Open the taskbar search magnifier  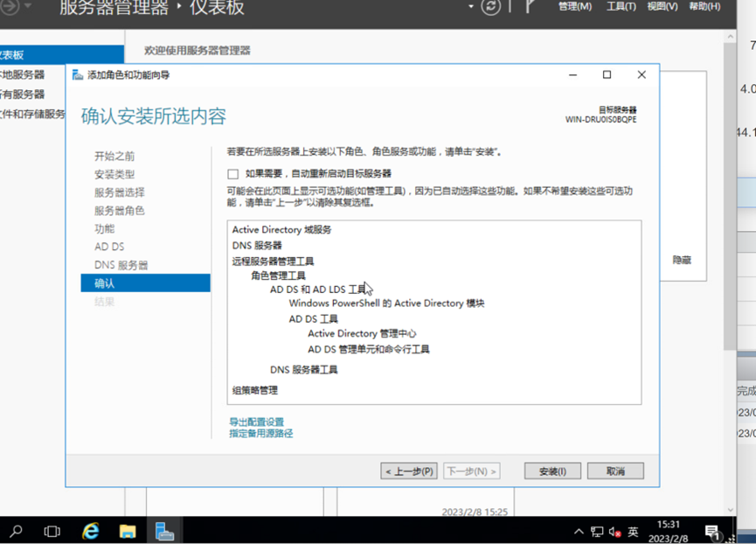16,531
